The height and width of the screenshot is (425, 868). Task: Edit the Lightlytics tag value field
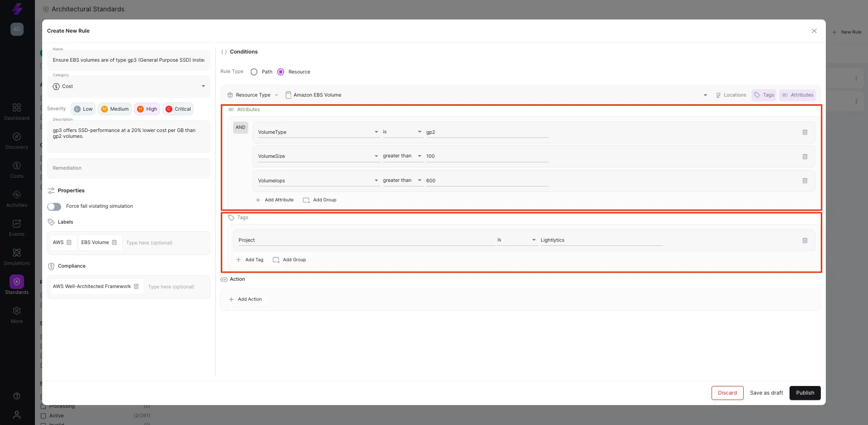click(601, 240)
